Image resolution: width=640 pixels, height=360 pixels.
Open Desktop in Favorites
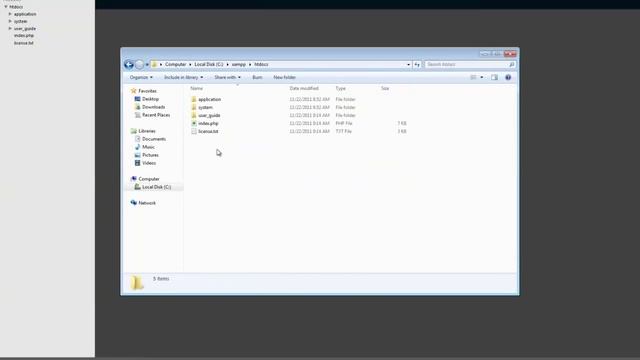147,99
